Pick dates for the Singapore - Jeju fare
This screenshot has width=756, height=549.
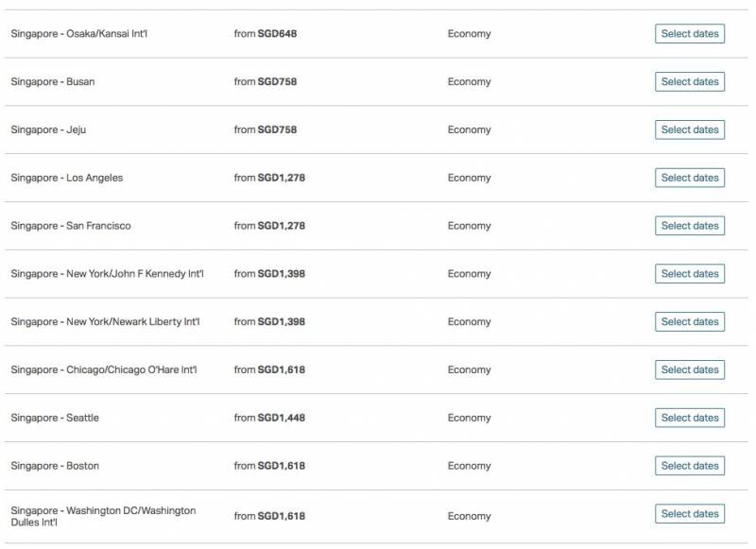pos(690,129)
